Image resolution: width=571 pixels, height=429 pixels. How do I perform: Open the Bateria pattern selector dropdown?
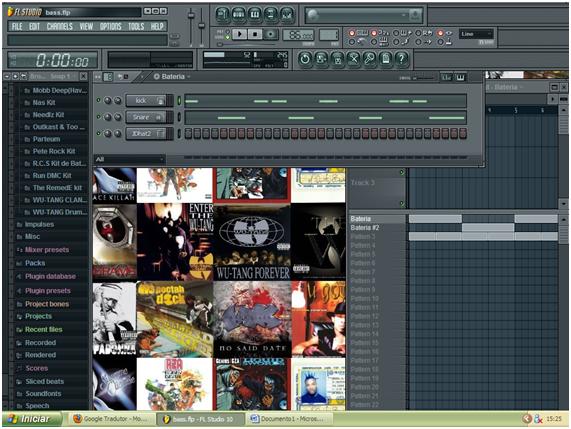172,77
